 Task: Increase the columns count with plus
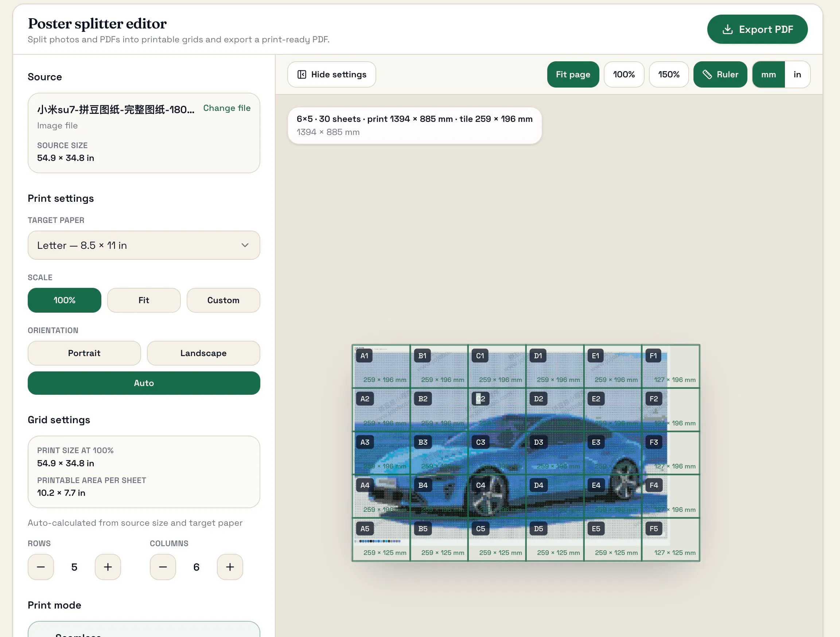pos(230,567)
